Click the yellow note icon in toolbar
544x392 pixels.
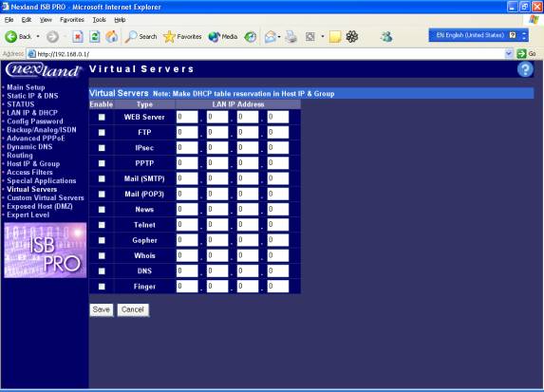pos(335,36)
